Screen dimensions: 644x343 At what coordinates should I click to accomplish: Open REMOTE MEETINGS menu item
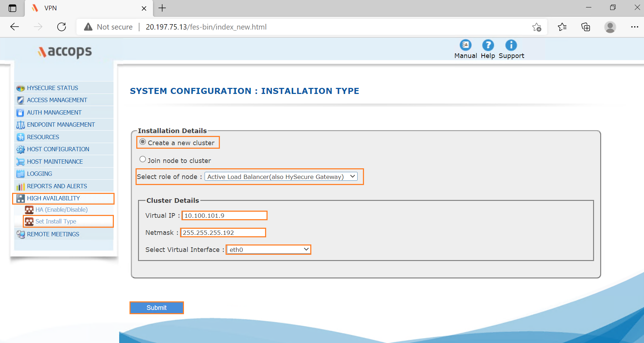click(x=53, y=234)
